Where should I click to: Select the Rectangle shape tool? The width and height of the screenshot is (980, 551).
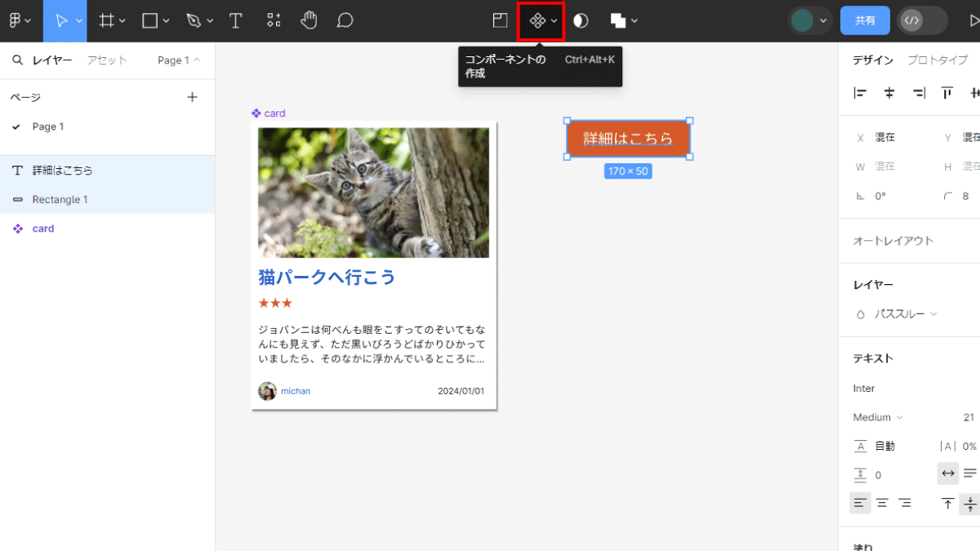pyautogui.click(x=149, y=21)
